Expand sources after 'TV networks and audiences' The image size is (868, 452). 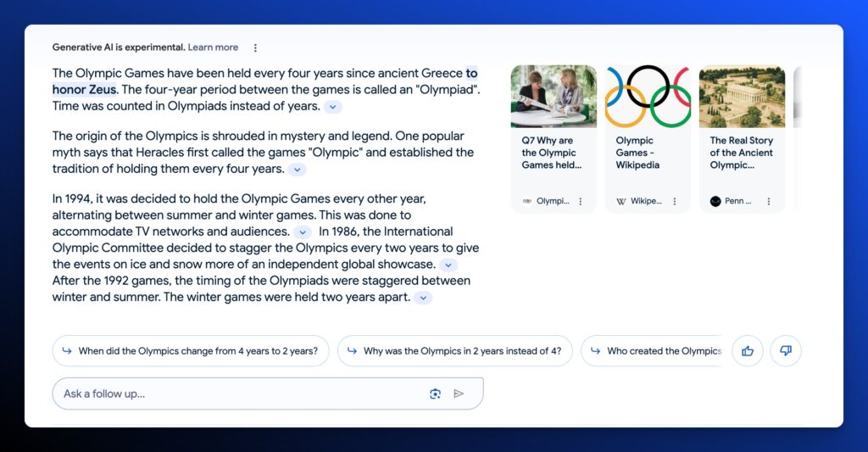pos(303,232)
